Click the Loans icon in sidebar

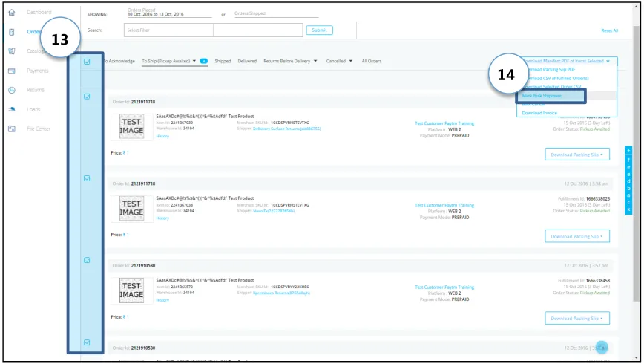pyautogui.click(x=12, y=109)
